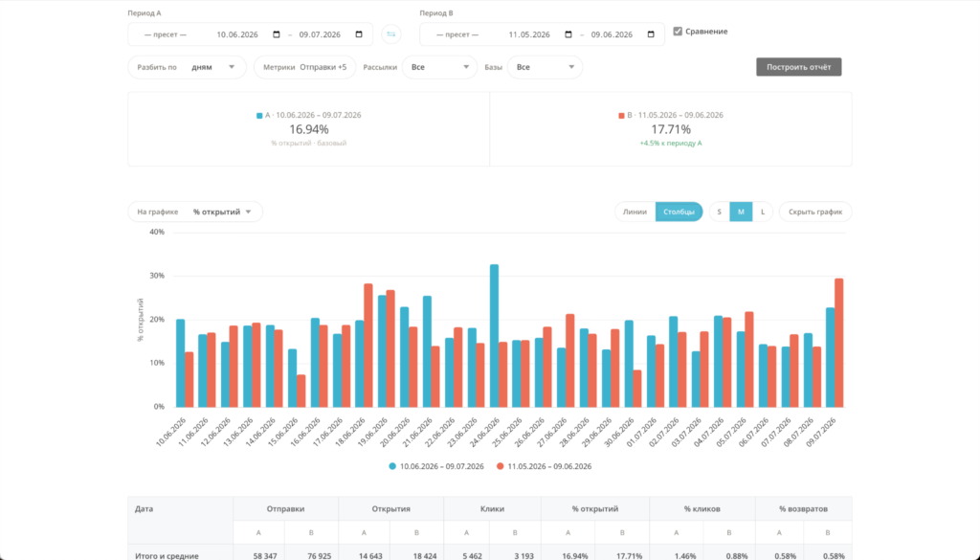Click the swap periods arrows icon

[391, 34]
